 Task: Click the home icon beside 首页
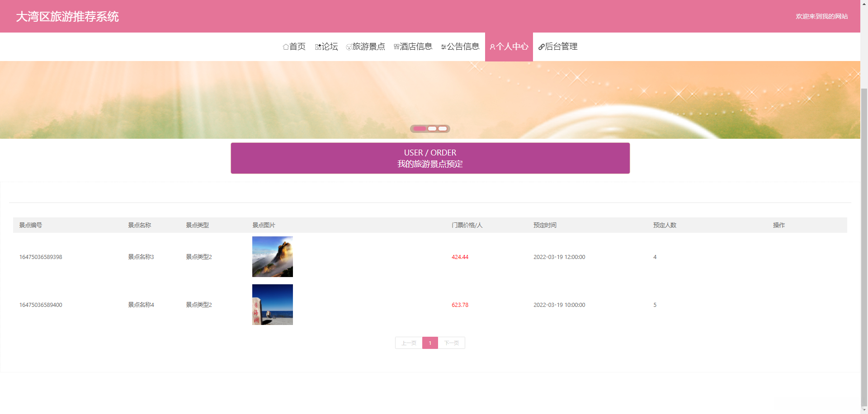[286, 47]
